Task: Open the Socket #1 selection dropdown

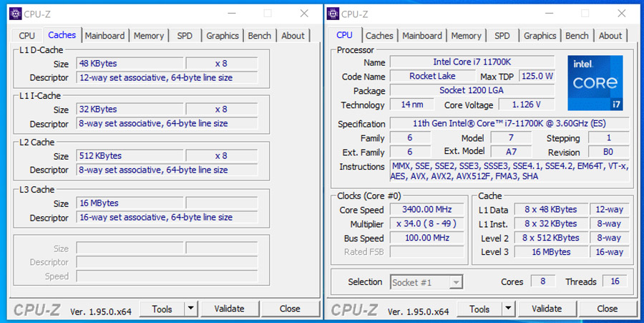Action: 426,282
